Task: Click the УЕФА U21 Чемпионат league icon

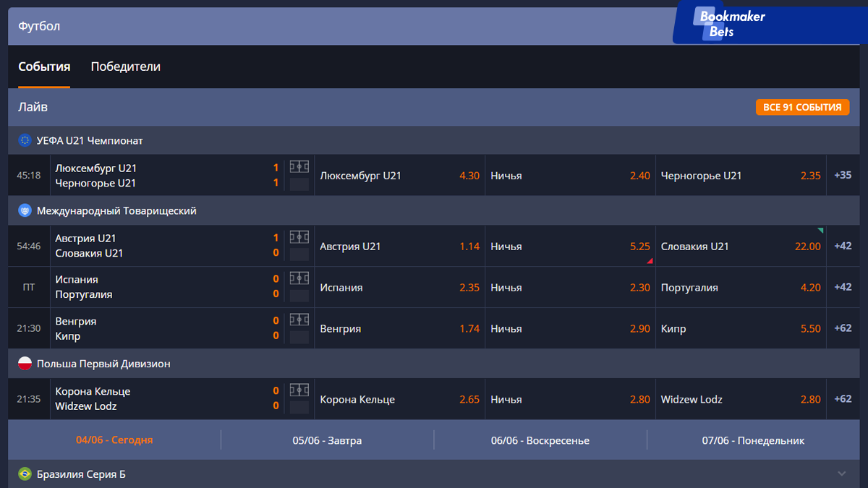Action: pyautogui.click(x=25, y=140)
